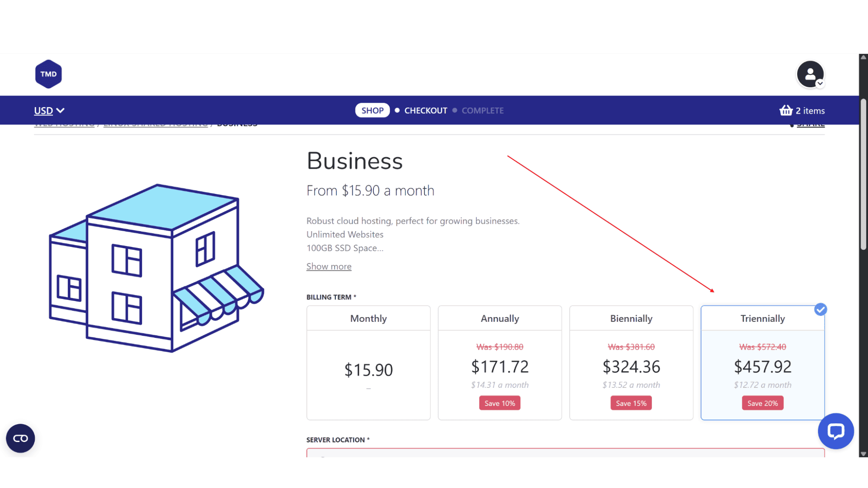The height and width of the screenshot is (488, 868).
Task: Click the 'BILLING TERM' label
Action: [331, 297]
